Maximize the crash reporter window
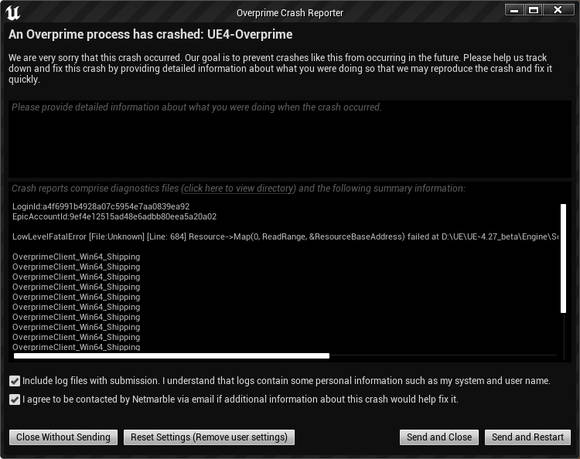The image size is (580, 459). tap(533, 10)
